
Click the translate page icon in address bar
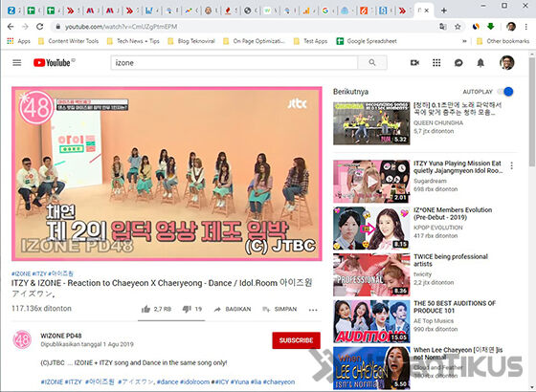coord(442,27)
